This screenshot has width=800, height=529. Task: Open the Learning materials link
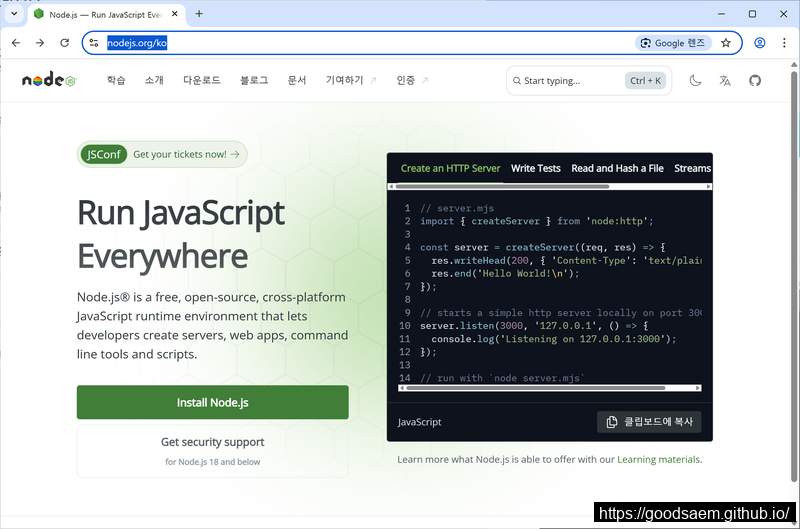659,459
